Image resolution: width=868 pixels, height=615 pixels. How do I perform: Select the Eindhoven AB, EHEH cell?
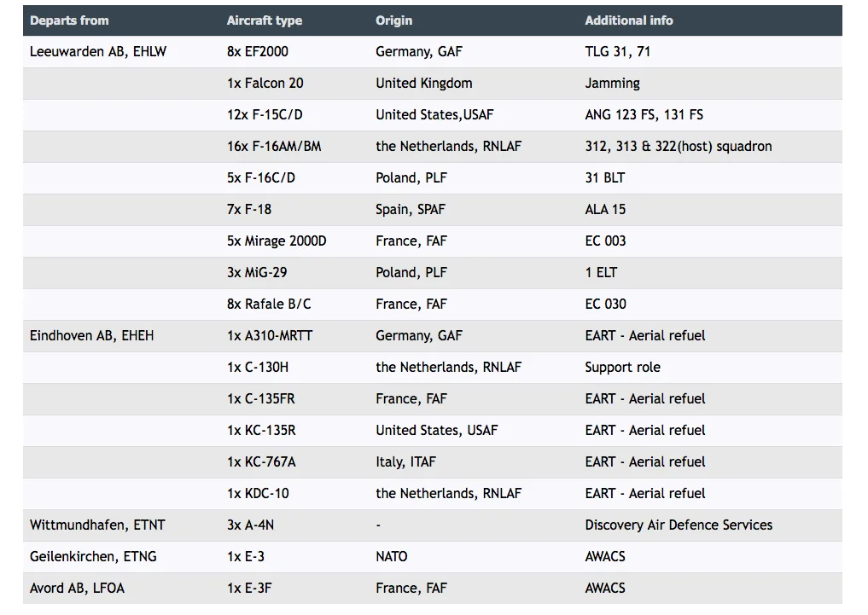point(92,336)
